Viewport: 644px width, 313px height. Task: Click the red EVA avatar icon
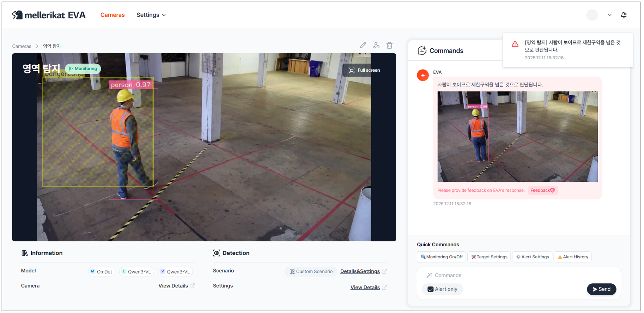pyautogui.click(x=423, y=75)
